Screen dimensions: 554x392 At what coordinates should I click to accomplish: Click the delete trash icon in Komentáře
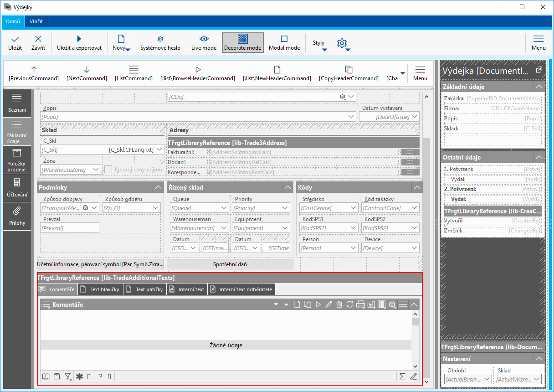point(339,304)
